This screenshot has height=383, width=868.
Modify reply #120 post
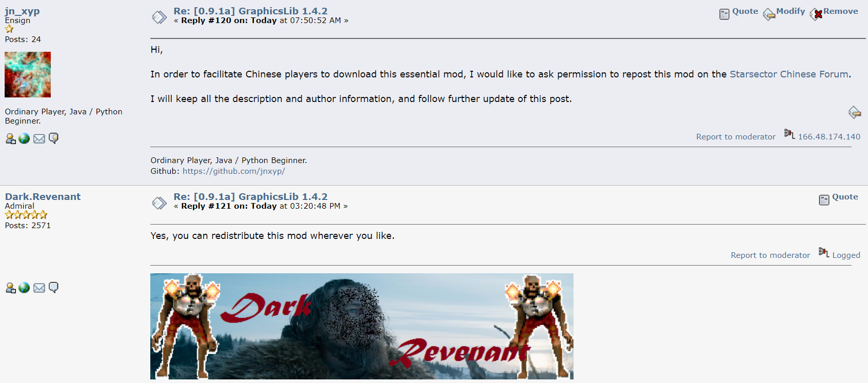pos(784,12)
